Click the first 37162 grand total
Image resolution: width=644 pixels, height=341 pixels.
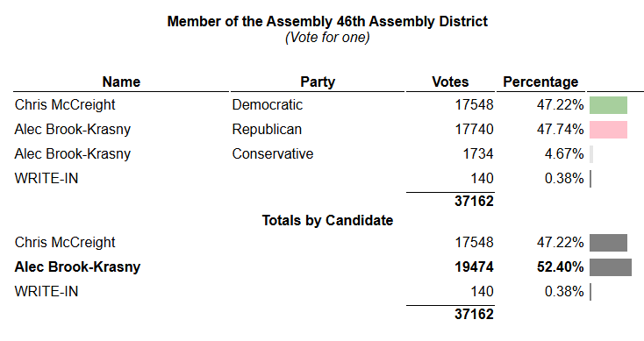(x=474, y=201)
